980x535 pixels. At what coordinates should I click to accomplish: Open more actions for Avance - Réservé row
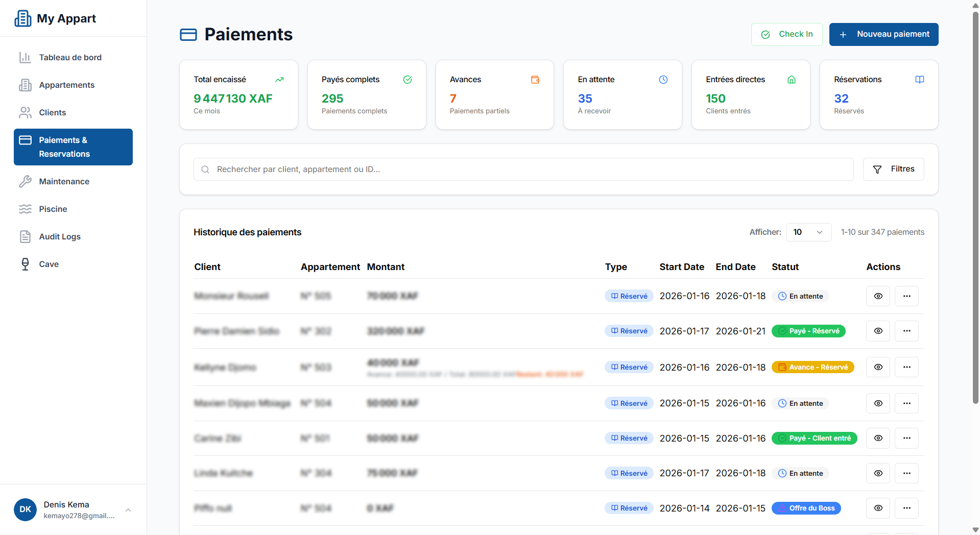pos(906,367)
